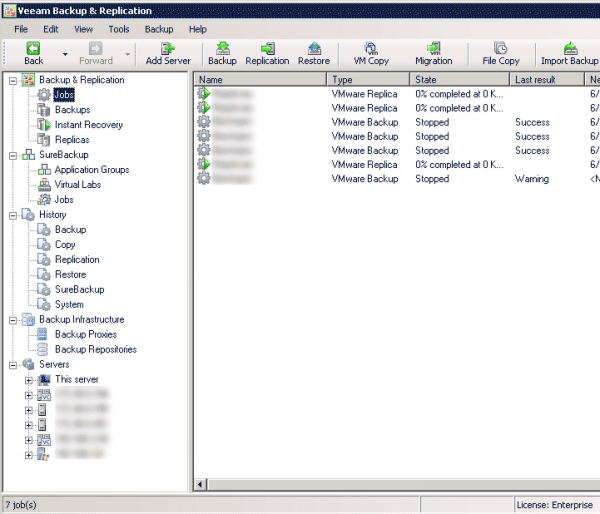Select the System history tree item
Viewport: 600px width, 514px height.
[69, 304]
